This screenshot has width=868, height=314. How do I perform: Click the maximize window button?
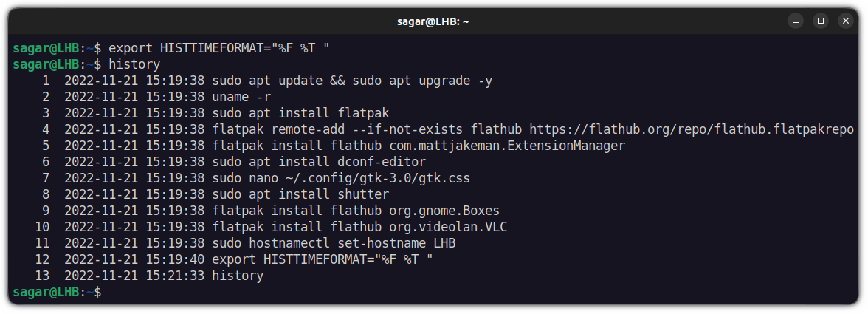pos(819,21)
